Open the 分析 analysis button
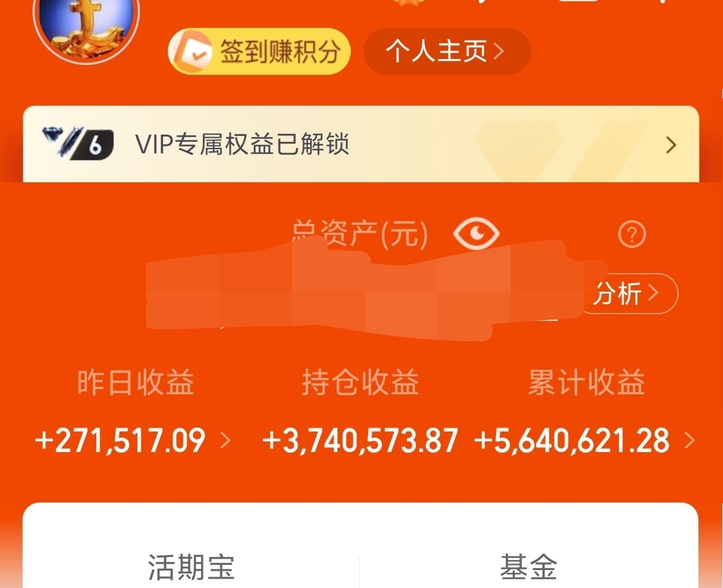Viewport: 723px width, 588px height. pos(628,294)
